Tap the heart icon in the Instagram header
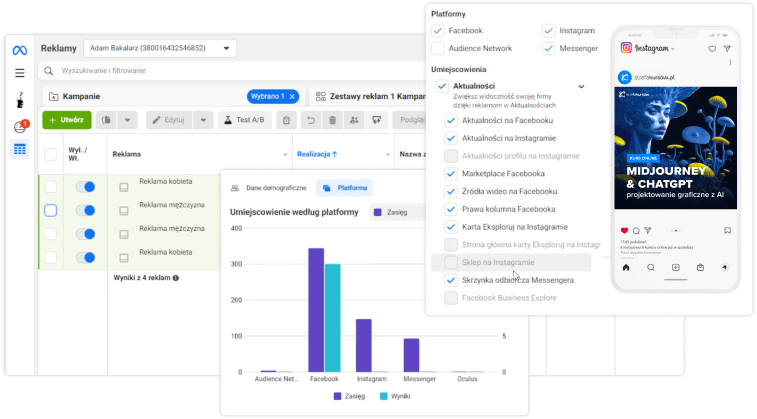The image size is (757, 419). (712, 48)
